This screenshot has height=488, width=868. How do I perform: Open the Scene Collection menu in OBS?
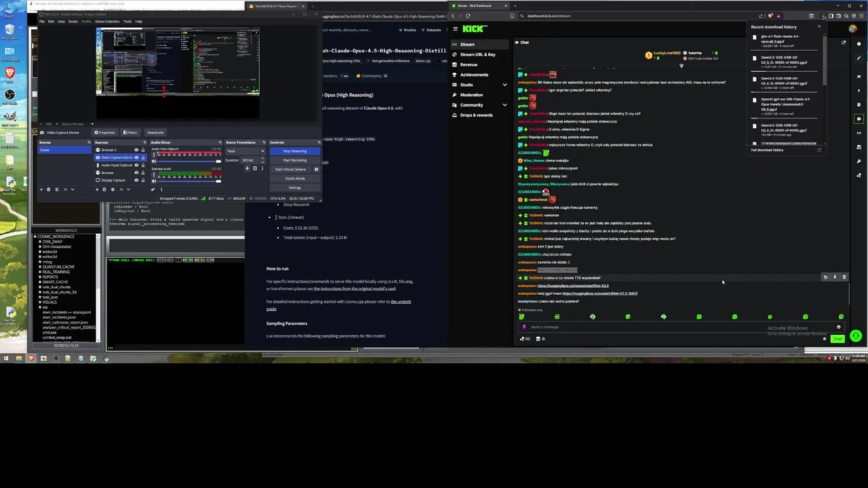(107, 21)
